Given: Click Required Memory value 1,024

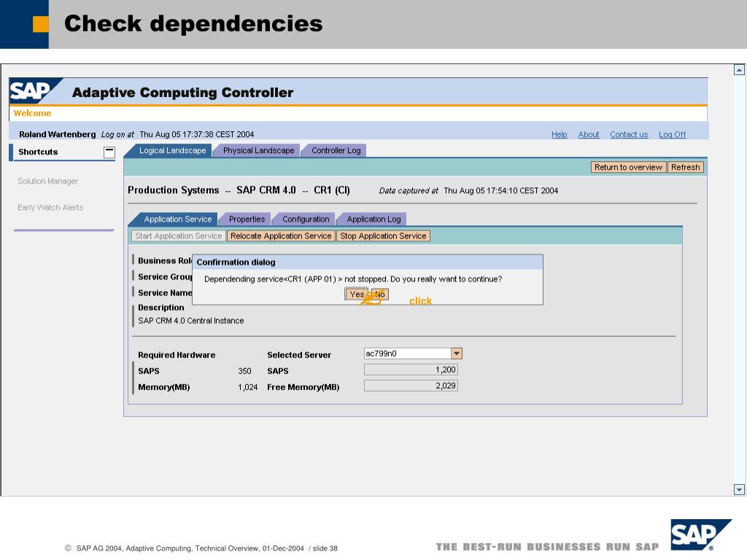Looking at the screenshot, I should [x=248, y=387].
